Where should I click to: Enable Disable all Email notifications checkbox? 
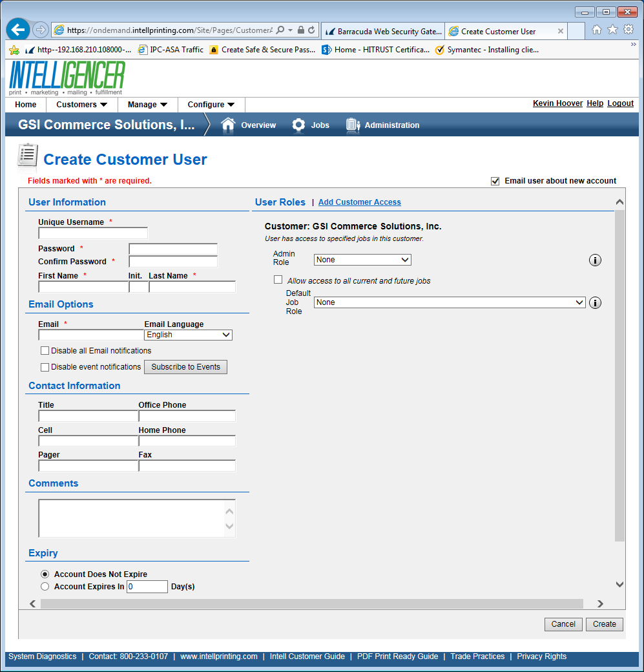45,351
